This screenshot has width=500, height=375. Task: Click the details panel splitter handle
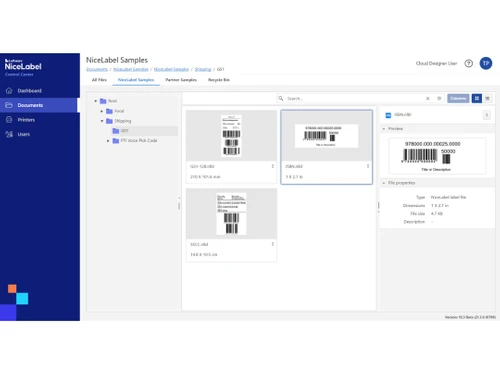(378, 206)
